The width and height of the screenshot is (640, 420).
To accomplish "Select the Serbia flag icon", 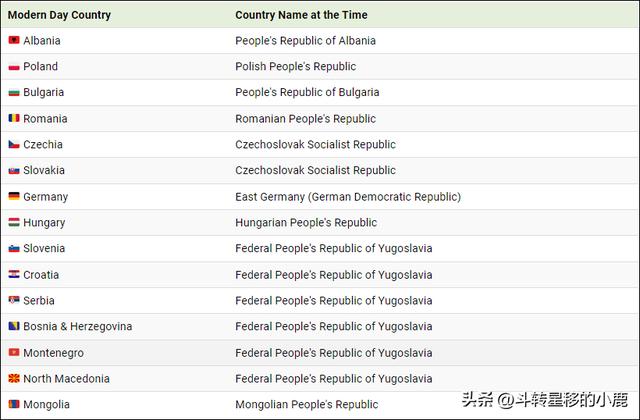I will tap(14, 300).
